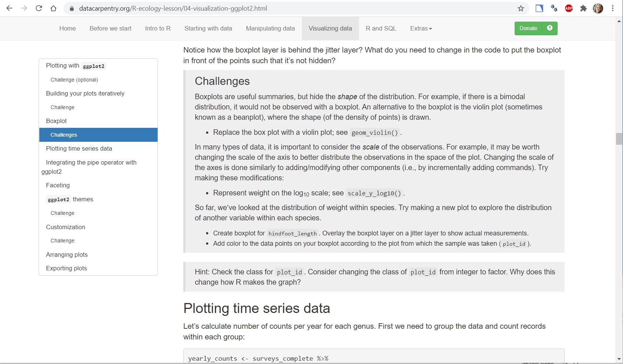
Task: Open the Exporting plots sidebar link
Action: tap(66, 268)
